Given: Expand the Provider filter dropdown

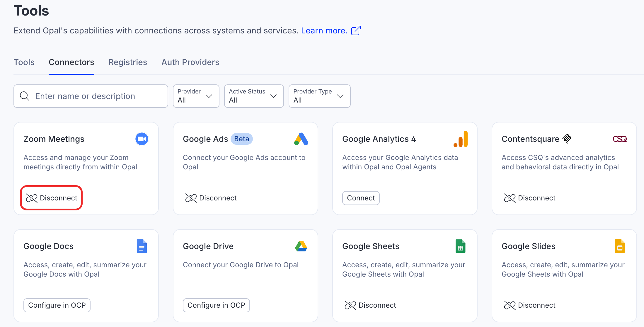Looking at the screenshot, I should (196, 96).
